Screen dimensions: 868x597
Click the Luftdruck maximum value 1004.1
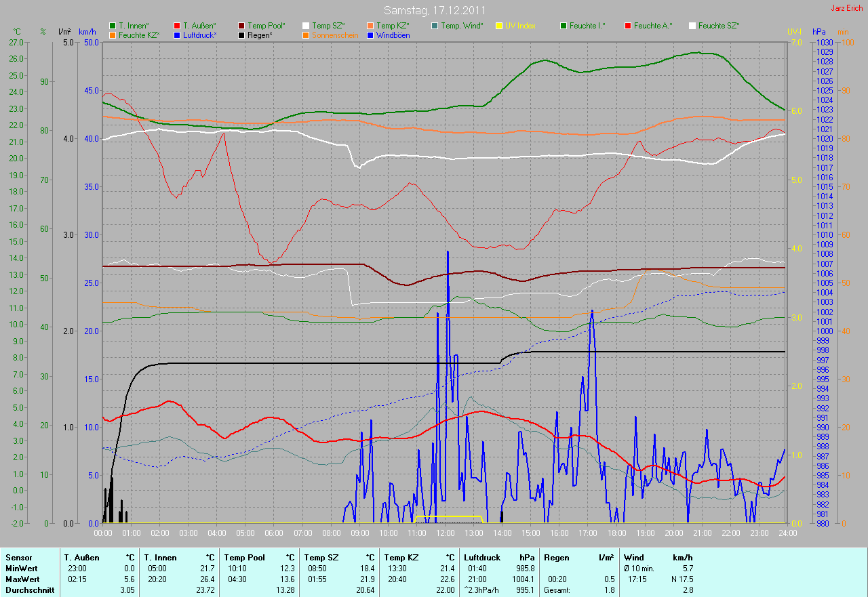[523, 579]
